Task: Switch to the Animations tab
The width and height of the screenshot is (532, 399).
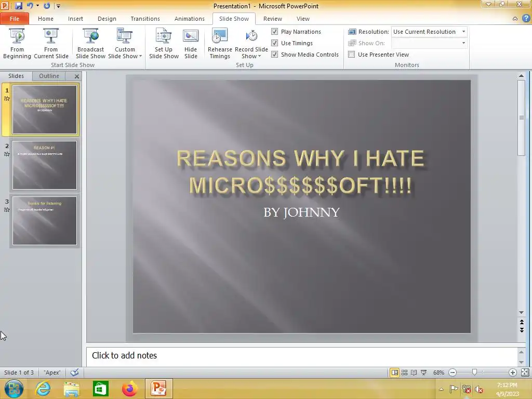Action: pyautogui.click(x=189, y=19)
